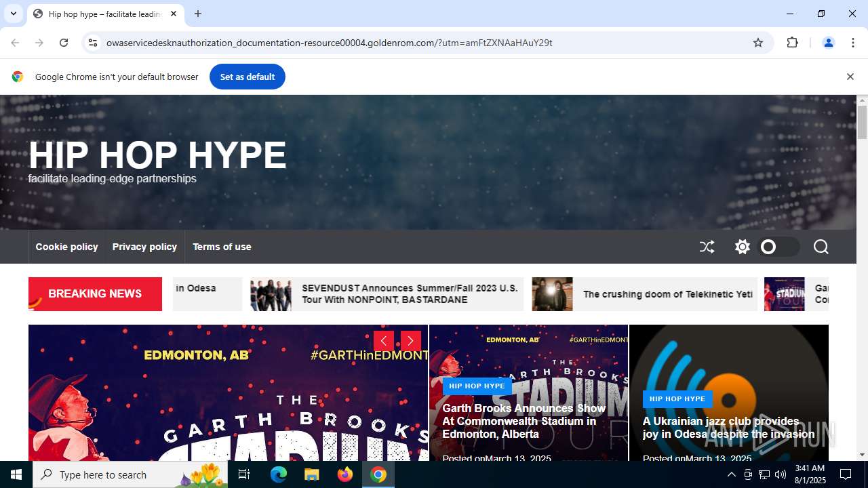
Task: Open the network status tray icon
Action: (x=764, y=474)
